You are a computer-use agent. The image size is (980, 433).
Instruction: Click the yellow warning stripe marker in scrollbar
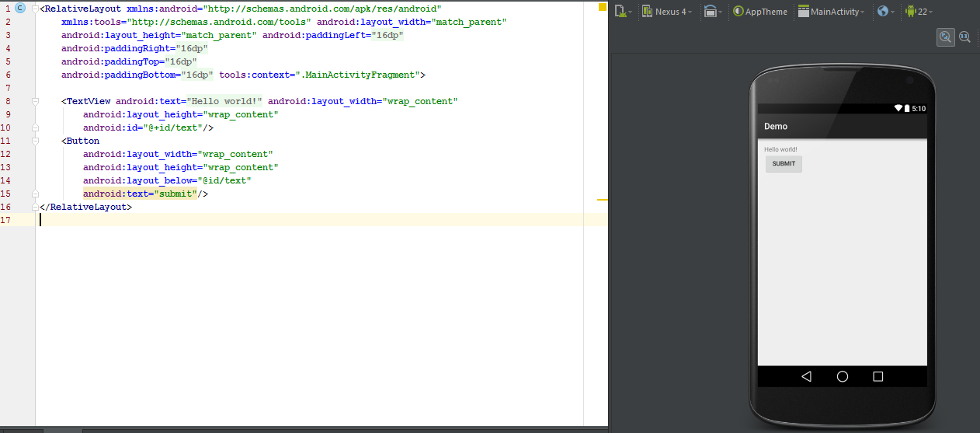point(602,200)
